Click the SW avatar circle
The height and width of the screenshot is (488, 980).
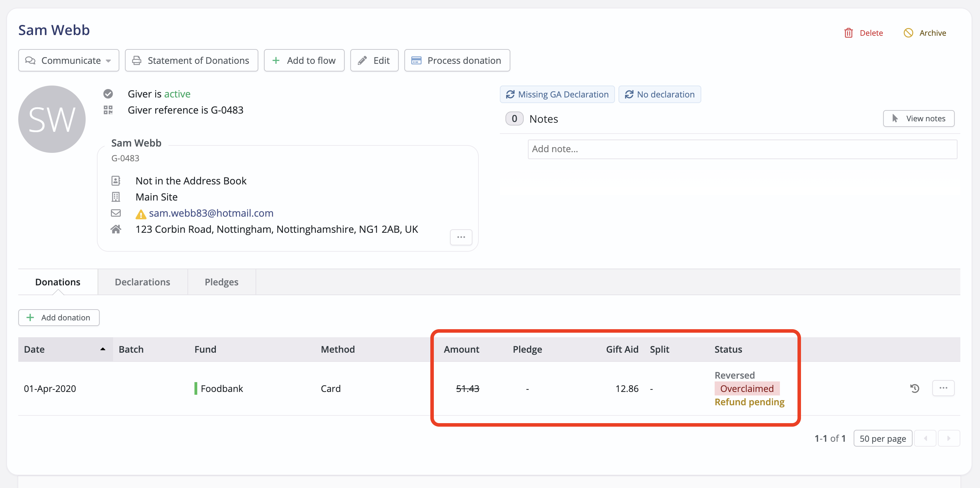pyautogui.click(x=52, y=119)
